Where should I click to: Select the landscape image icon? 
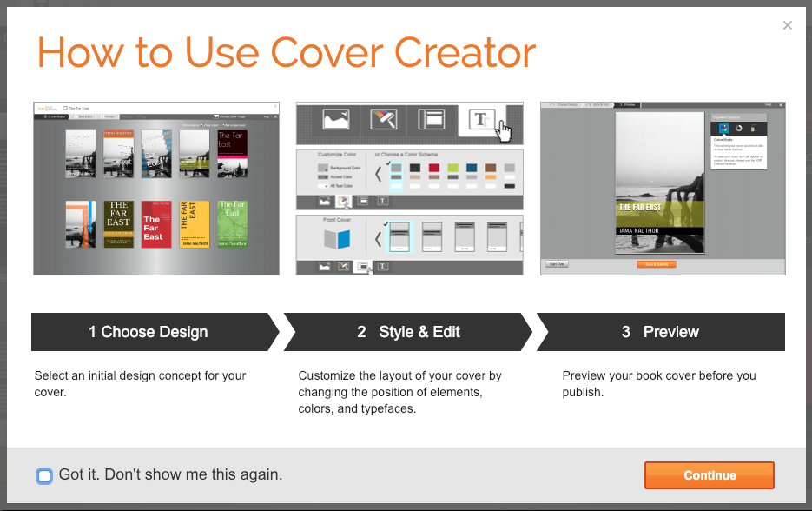coord(334,120)
